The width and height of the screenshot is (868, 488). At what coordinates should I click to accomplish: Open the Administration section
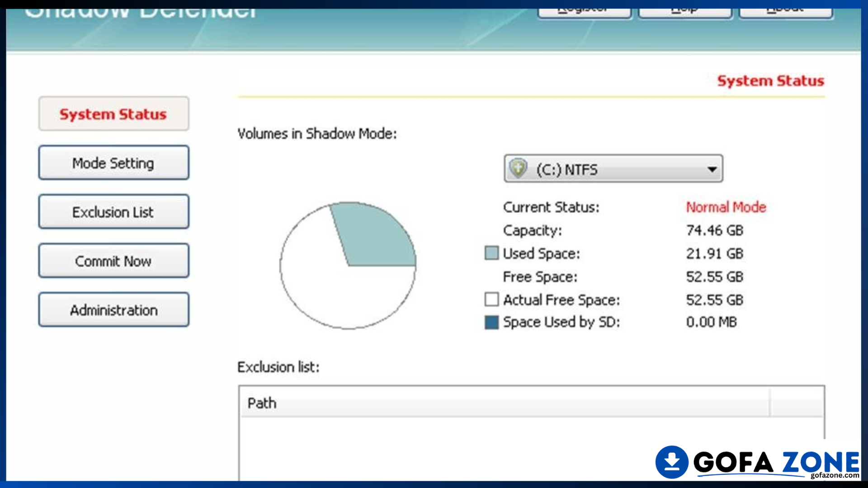(113, 310)
